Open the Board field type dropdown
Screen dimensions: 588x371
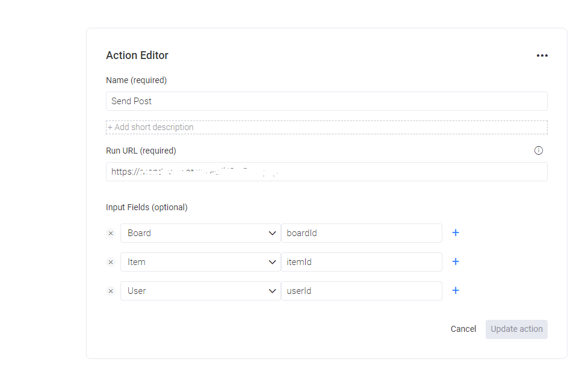[200, 233]
